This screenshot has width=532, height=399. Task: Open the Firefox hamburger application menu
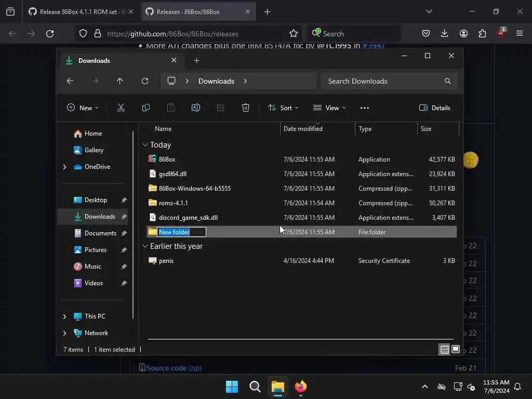click(x=520, y=33)
